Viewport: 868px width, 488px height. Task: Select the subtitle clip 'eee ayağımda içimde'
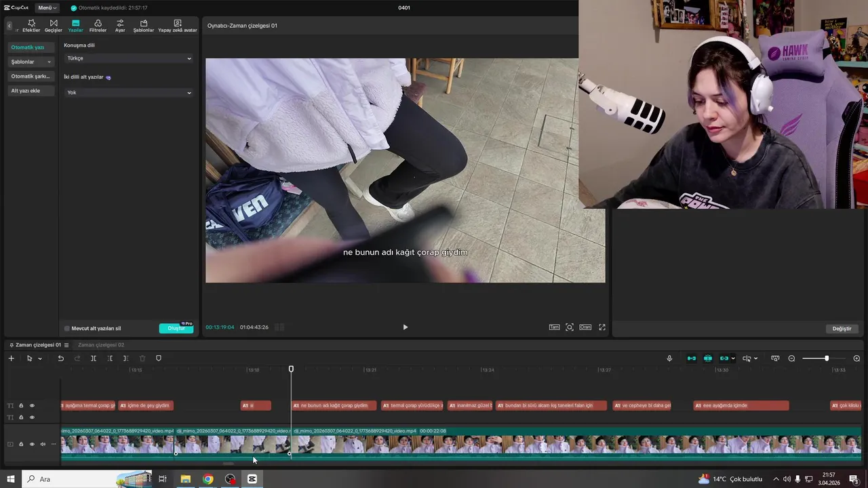tap(741, 406)
